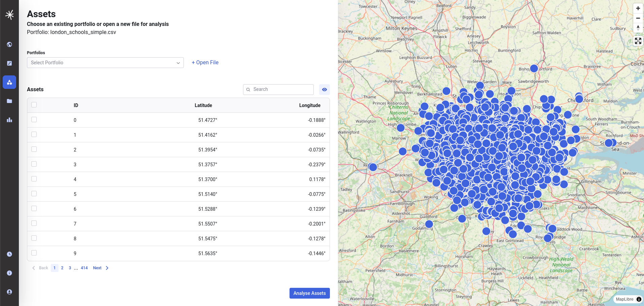Click latitude value 51.4727°
The width and height of the screenshot is (644, 306).
click(208, 120)
